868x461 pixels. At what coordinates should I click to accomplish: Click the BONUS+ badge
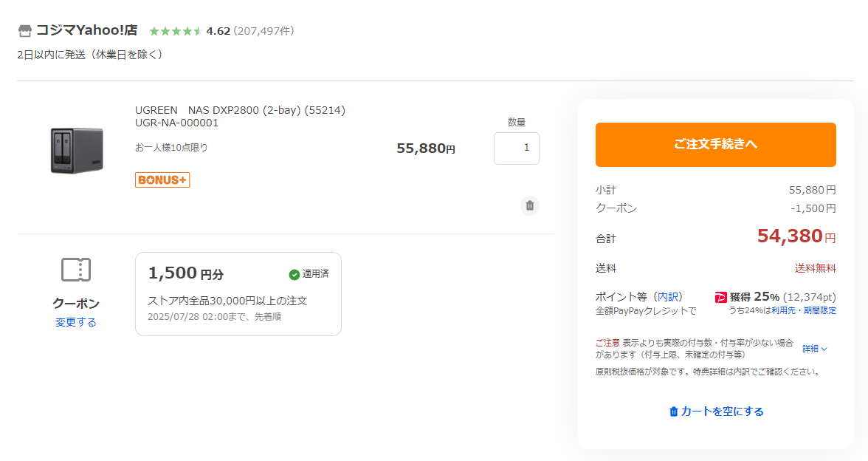click(x=162, y=180)
